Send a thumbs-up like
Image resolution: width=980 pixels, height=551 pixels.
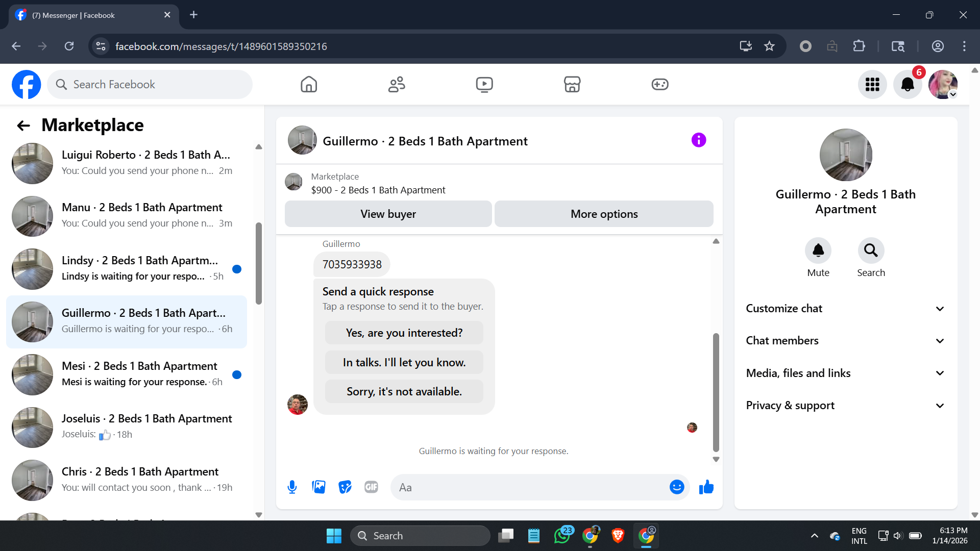pos(706,487)
